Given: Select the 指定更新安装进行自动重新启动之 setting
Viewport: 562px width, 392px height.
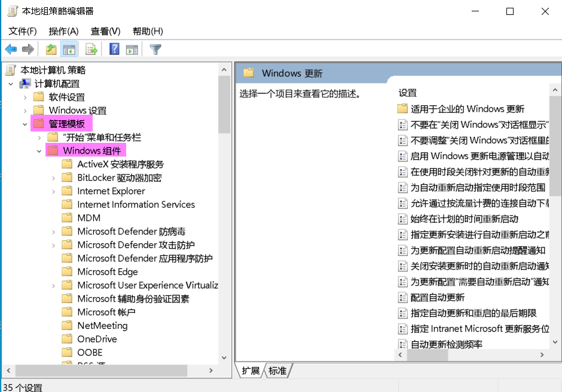Looking at the screenshot, I should (479, 235).
